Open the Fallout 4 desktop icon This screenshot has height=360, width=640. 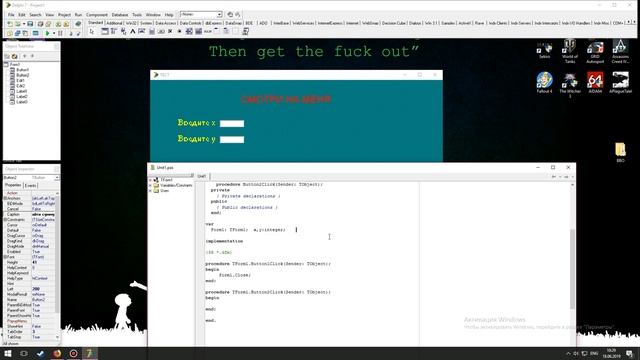(x=544, y=82)
